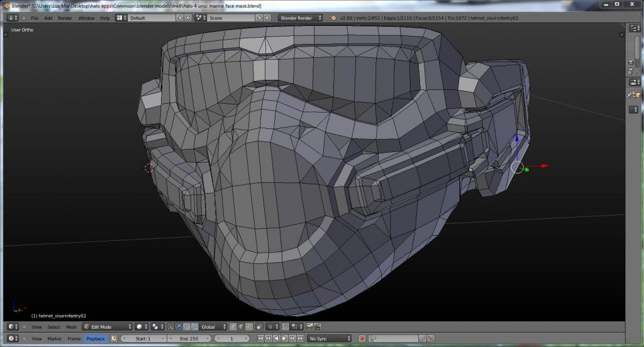644x347 pixels.
Task: Insert keyframe with key icon
Action: [x=422, y=339]
